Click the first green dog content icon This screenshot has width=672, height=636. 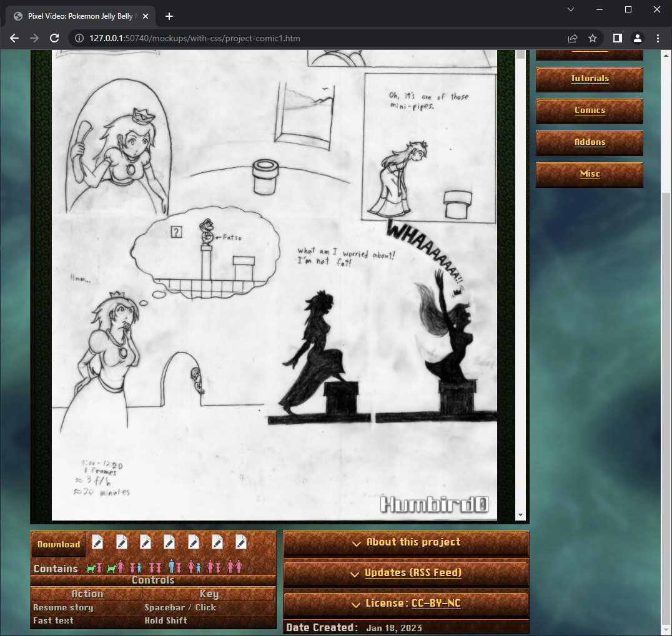(x=91, y=569)
